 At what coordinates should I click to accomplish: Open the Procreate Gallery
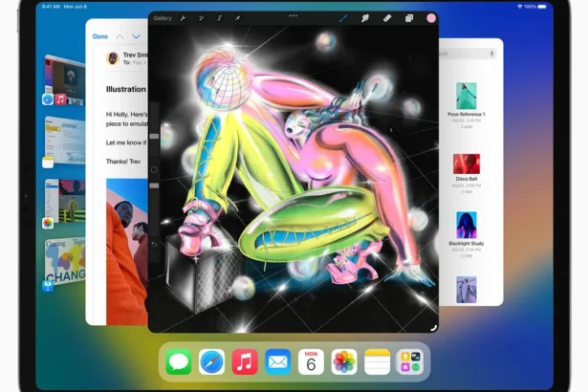(x=163, y=18)
